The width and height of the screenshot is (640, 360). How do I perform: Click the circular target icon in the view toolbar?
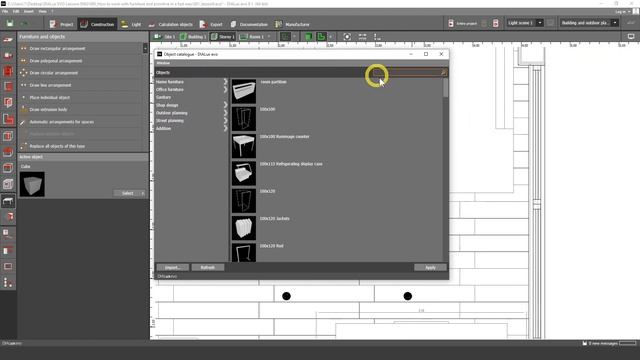coord(347,37)
